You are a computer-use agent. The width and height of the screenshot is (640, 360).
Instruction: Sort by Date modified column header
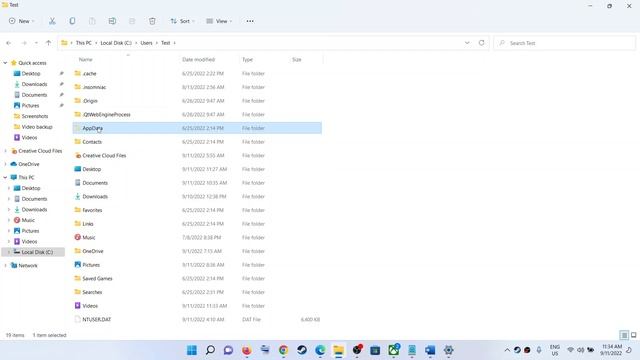[x=198, y=60]
